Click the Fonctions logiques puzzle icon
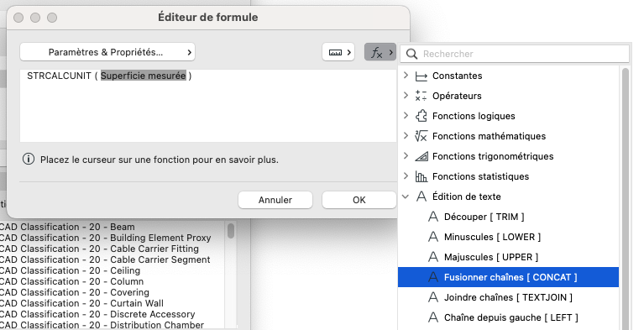 (421, 116)
